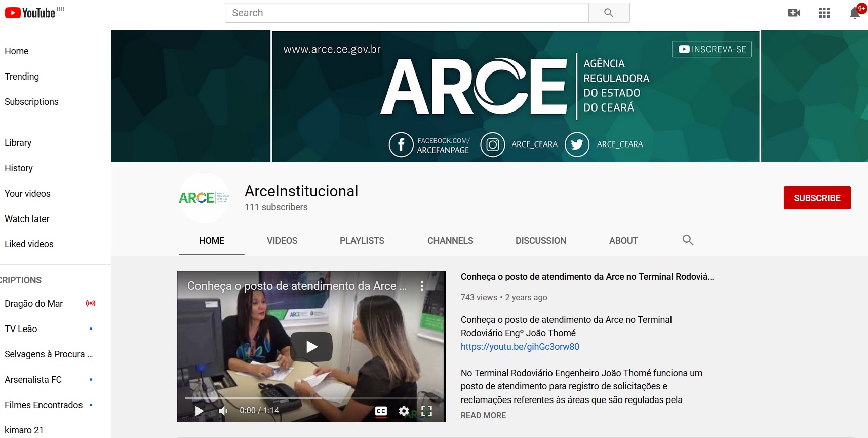868x438 pixels.
Task: Expand description with READ MORE
Action: [484, 415]
